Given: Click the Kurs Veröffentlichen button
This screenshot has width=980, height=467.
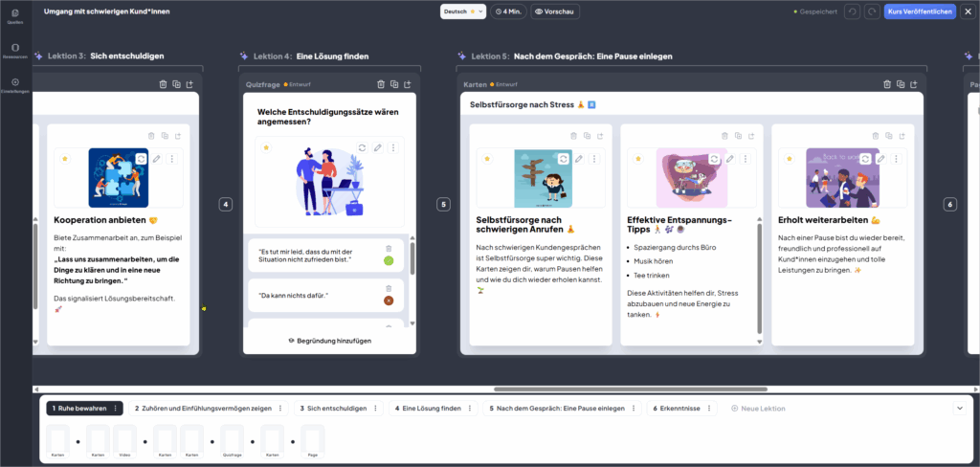Looking at the screenshot, I should click(x=919, y=11).
